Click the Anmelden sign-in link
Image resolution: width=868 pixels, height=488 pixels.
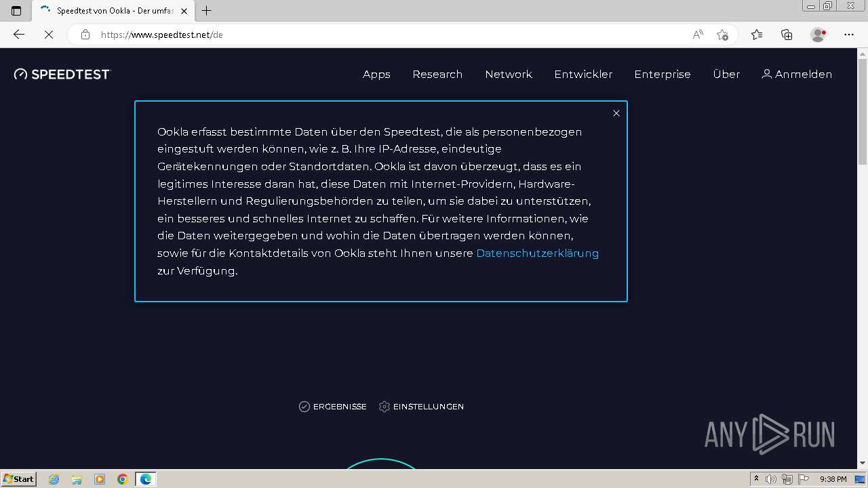tap(797, 74)
